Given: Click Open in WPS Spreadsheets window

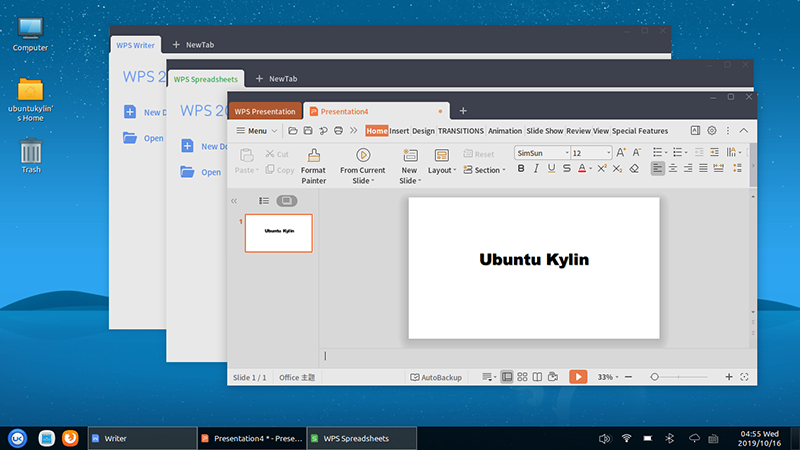Looking at the screenshot, I should 201,172.
